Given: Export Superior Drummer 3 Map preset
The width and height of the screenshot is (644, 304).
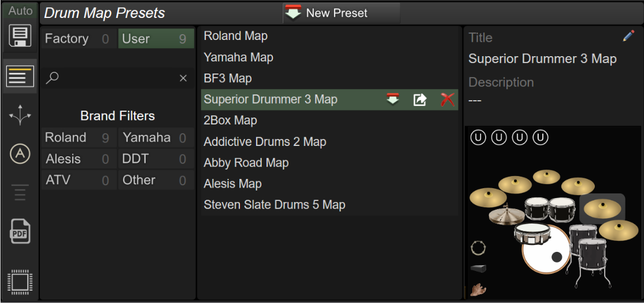Looking at the screenshot, I should pos(420,100).
